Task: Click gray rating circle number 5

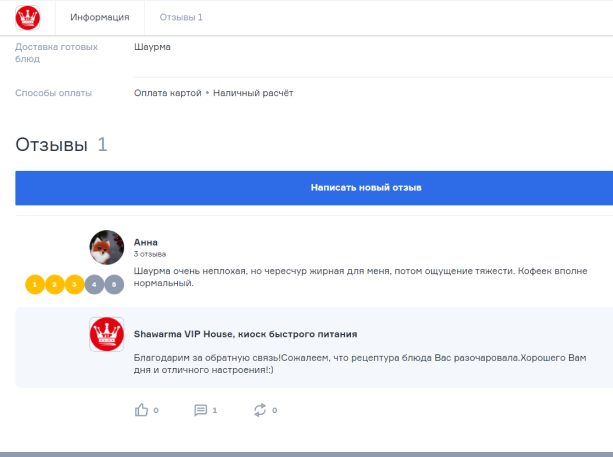Action: point(114,284)
